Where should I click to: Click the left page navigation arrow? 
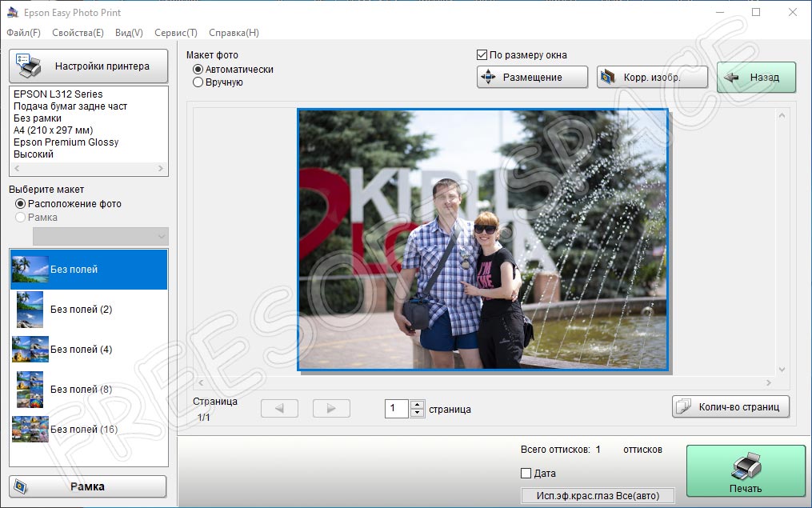279,408
